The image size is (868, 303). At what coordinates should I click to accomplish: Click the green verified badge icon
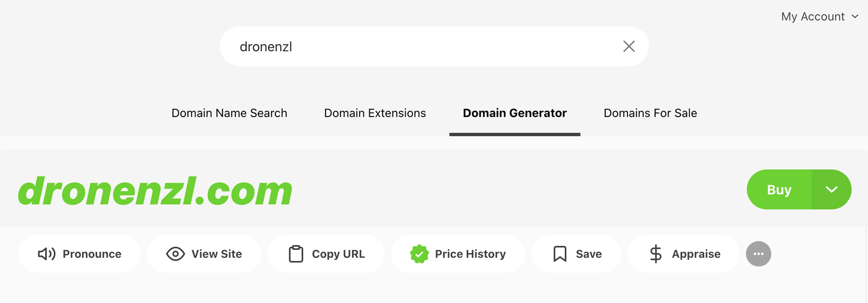click(x=419, y=254)
